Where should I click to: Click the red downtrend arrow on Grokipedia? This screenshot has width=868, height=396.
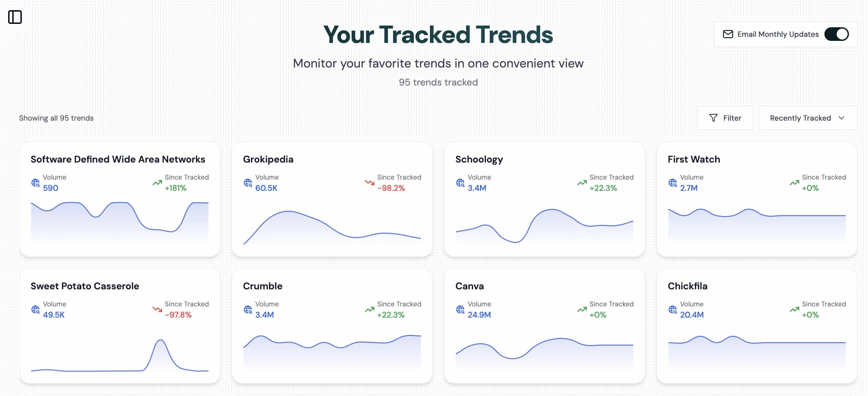(369, 182)
